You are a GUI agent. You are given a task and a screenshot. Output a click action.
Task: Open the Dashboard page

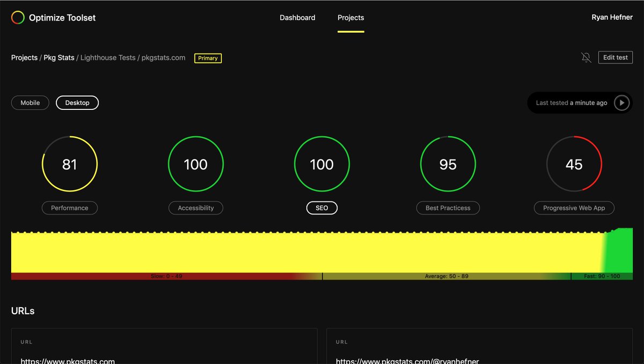tap(297, 17)
